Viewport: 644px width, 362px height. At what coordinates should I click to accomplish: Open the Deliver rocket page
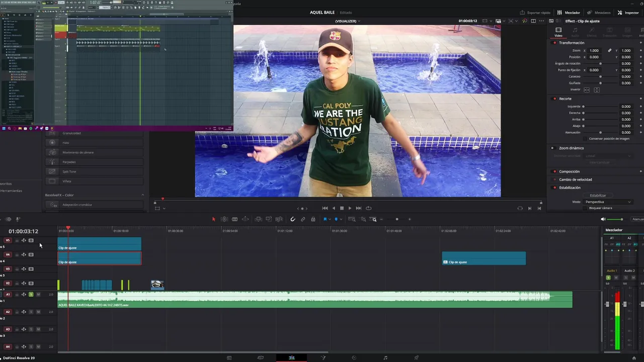(417, 358)
